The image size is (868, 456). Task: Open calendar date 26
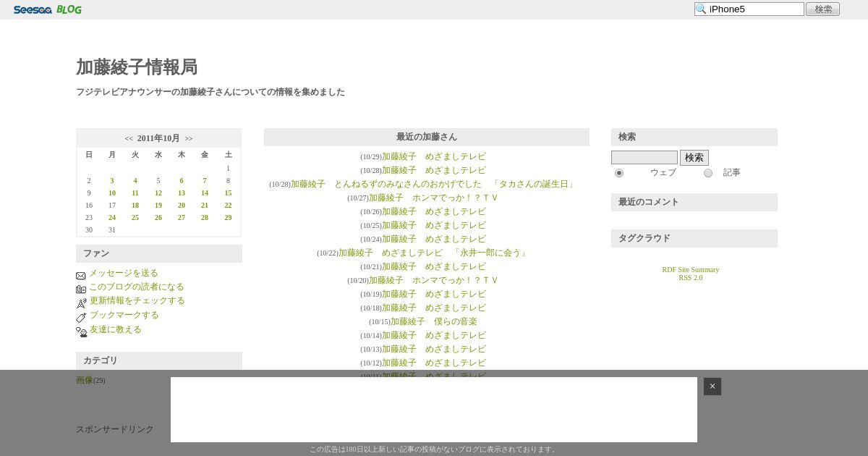pyautogui.click(x=158, y=218)
